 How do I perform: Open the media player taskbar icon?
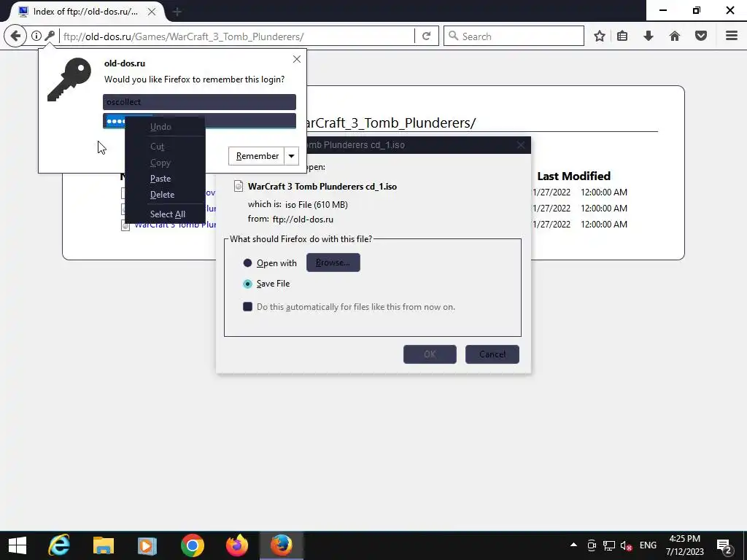pos(147,545)
